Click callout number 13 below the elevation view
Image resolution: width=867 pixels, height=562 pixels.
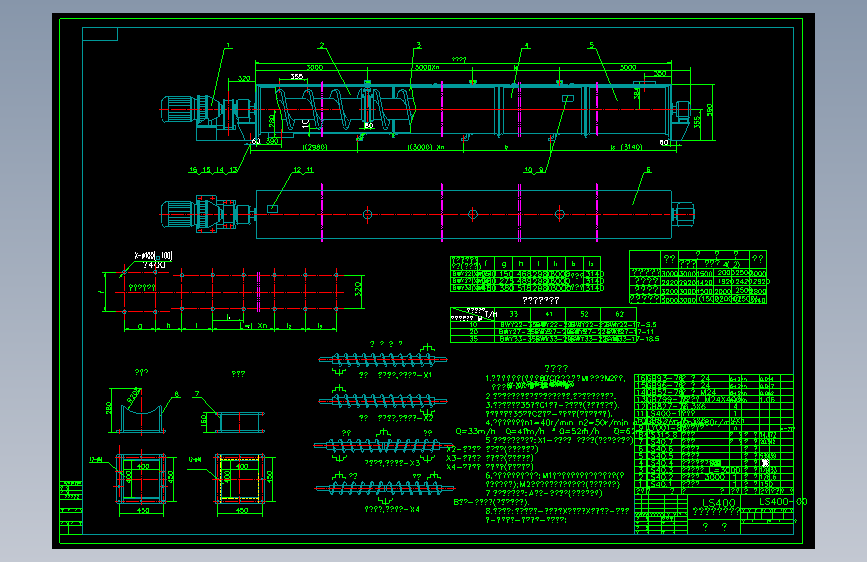pyautogui.click(x=233, y=170)
